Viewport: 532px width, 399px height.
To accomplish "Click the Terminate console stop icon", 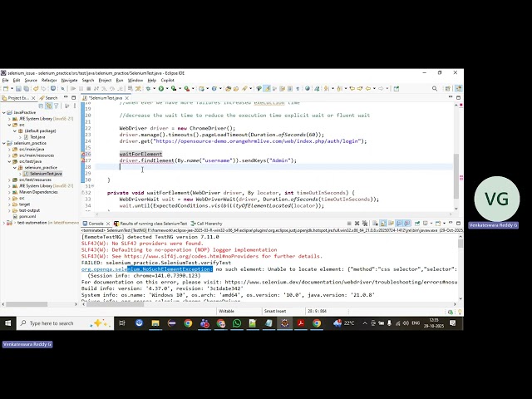I will tap(349, 224).
